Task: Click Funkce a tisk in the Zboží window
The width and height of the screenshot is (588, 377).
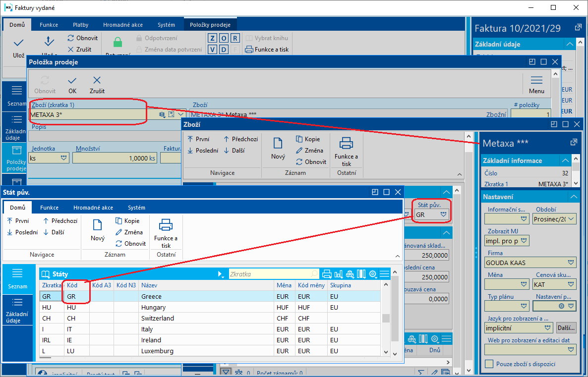Action: click(x=346, y=152)
